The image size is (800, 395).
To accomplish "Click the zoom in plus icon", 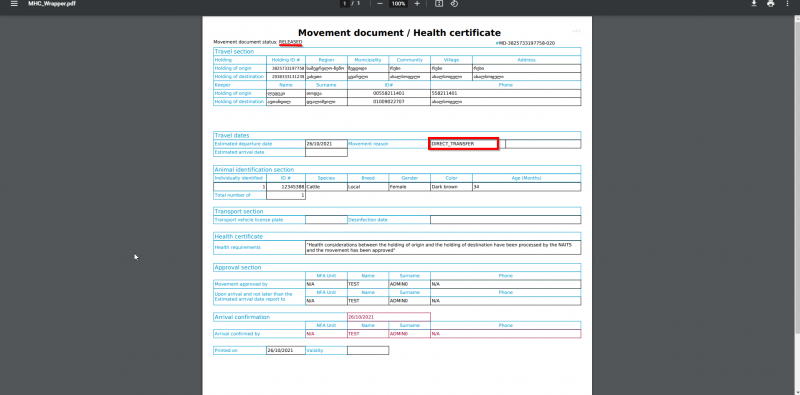I will [417, 4].
